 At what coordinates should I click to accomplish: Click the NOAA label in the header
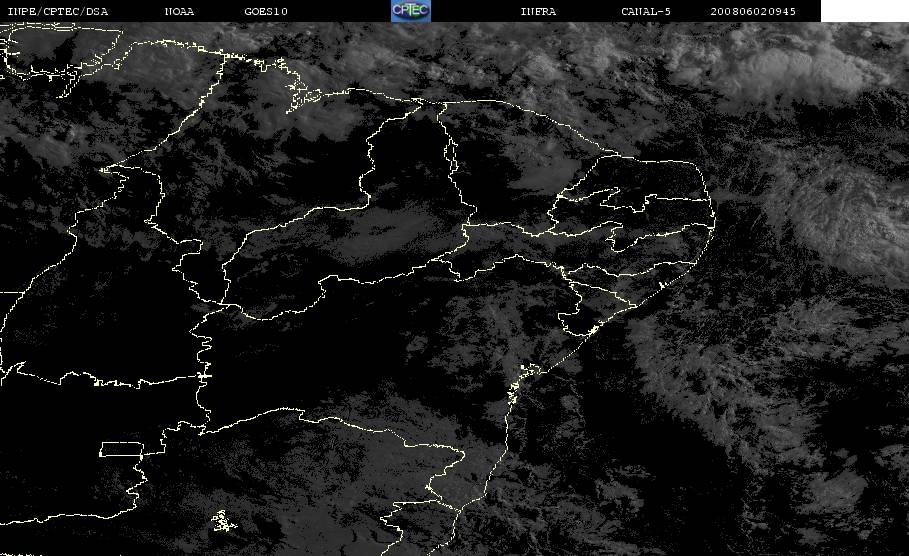pyautogui.click(x=179, y=12)
